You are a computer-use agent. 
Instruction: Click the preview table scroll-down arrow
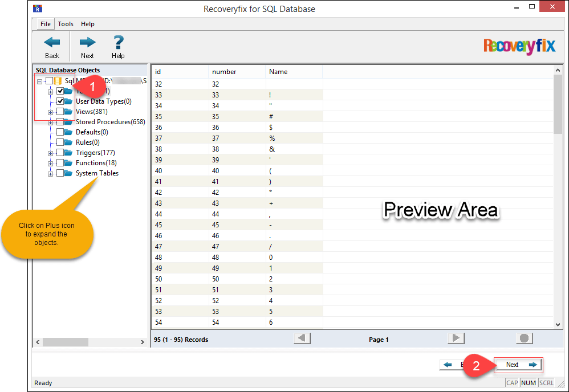coord(558,325)
